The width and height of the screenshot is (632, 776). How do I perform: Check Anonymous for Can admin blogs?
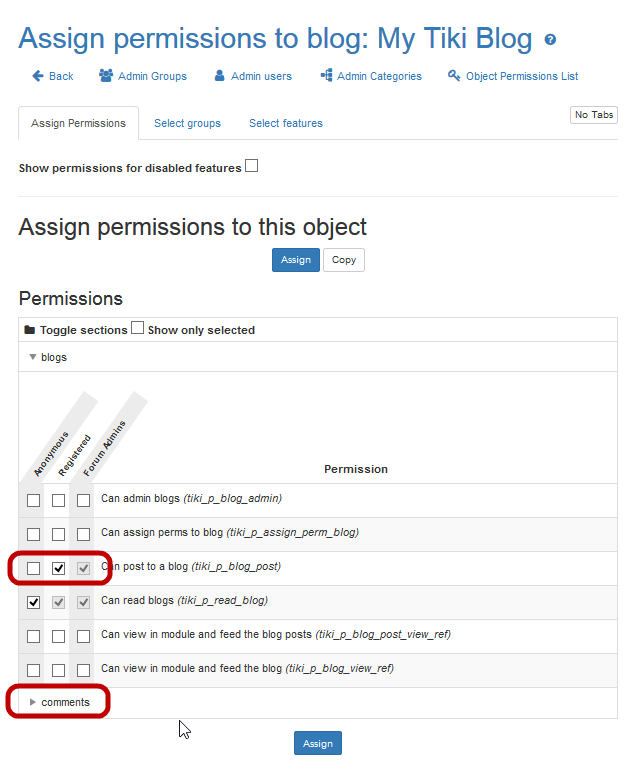(34, 500)
